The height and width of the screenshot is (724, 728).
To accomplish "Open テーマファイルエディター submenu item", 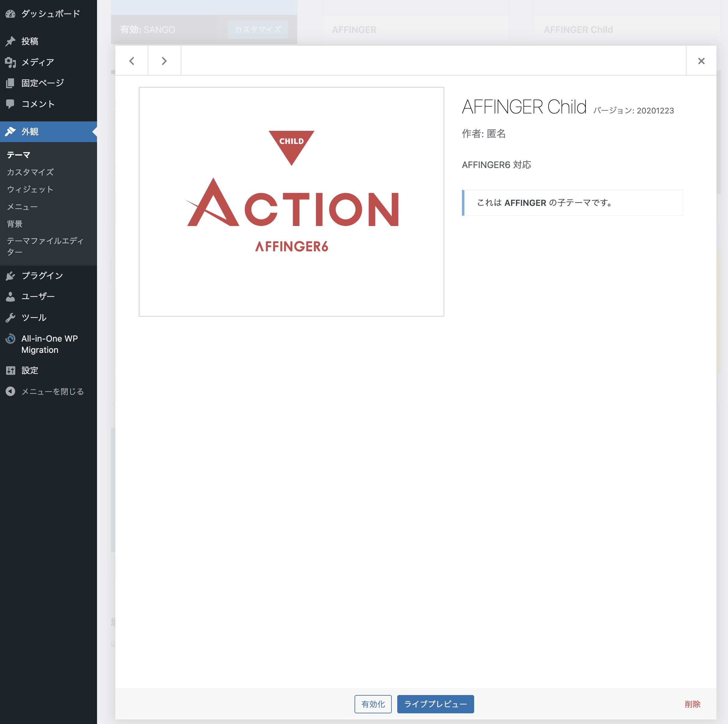I will pos(45,246).
